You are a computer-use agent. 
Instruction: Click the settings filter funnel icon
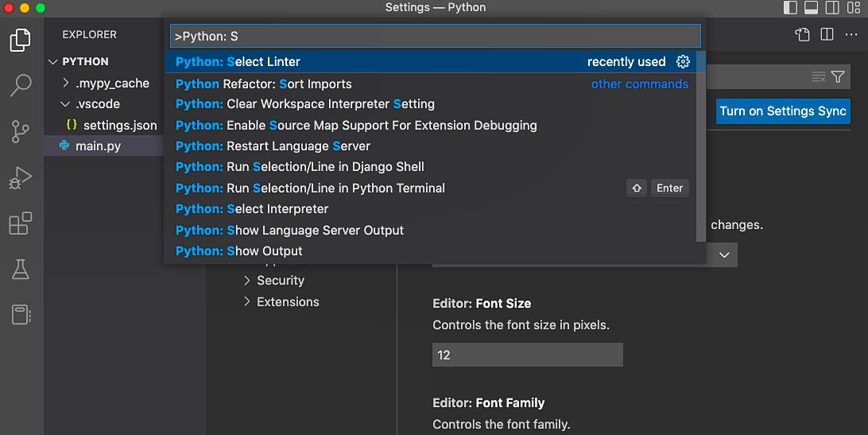(x=838, y=76)
